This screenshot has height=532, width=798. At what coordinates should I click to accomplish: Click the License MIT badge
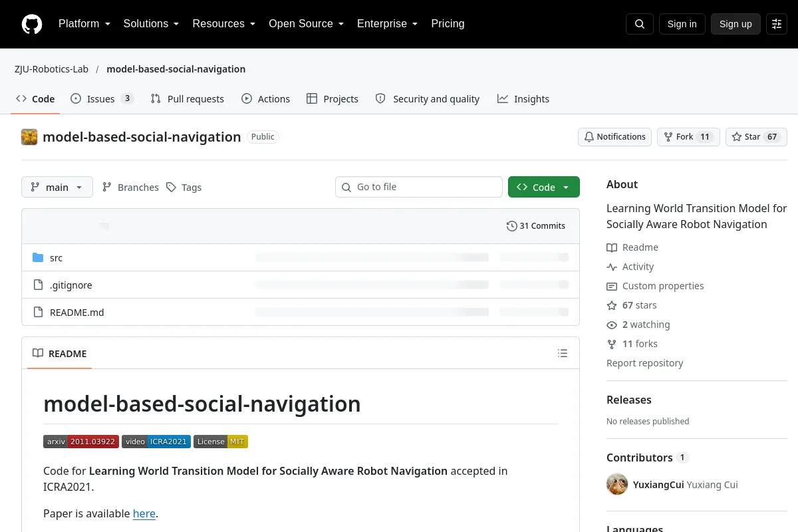pyautogui.click(x=221, y=442)
